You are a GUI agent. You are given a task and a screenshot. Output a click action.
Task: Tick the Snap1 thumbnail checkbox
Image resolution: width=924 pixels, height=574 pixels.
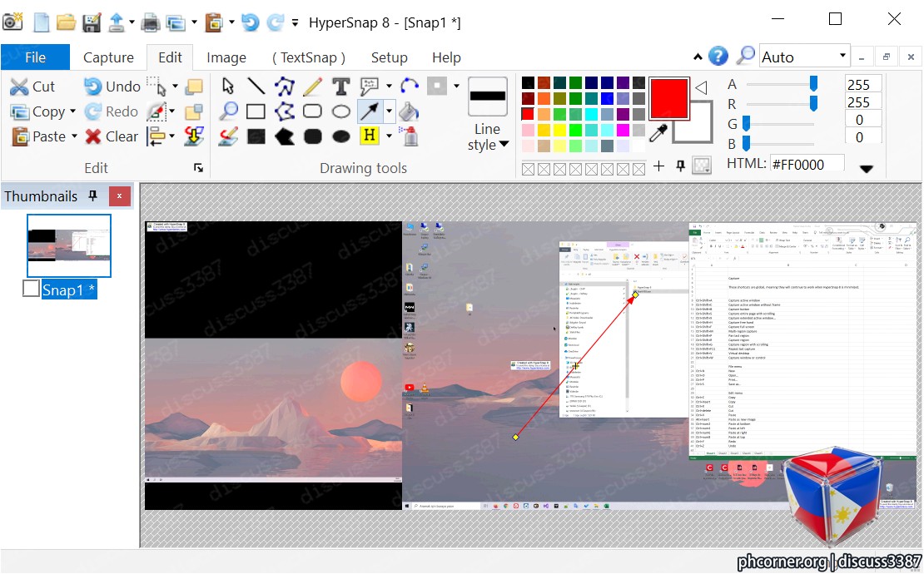point(31,289)
